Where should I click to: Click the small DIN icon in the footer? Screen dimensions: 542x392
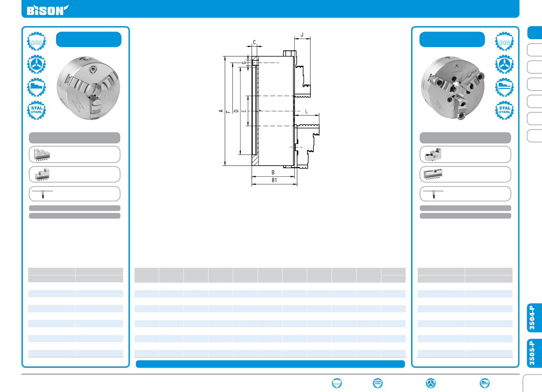tap(337, 383)
